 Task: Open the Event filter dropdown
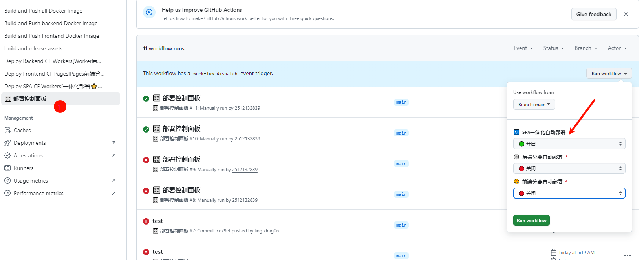[x=523, y=48]
